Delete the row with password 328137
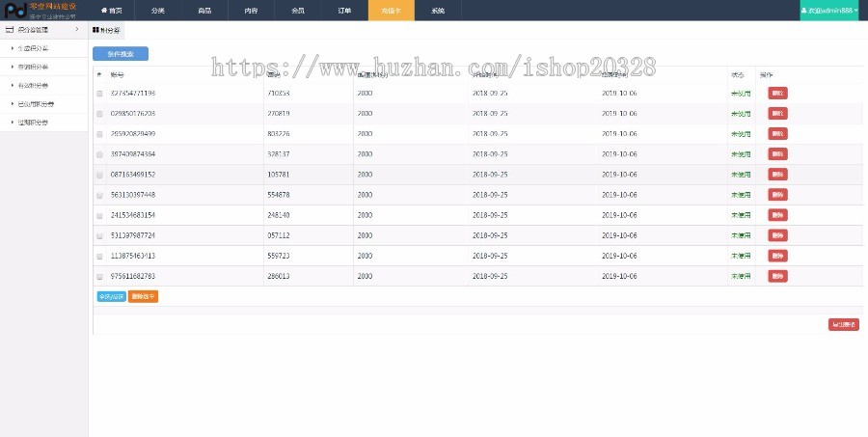 pos(777,154)
